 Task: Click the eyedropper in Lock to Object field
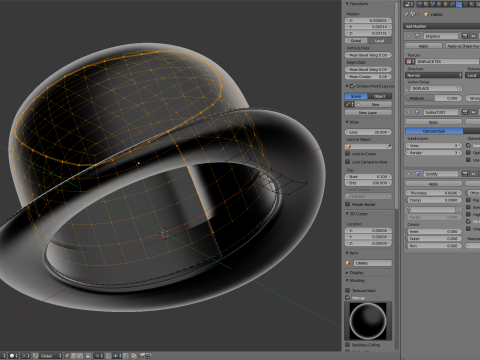click(389, 146)
